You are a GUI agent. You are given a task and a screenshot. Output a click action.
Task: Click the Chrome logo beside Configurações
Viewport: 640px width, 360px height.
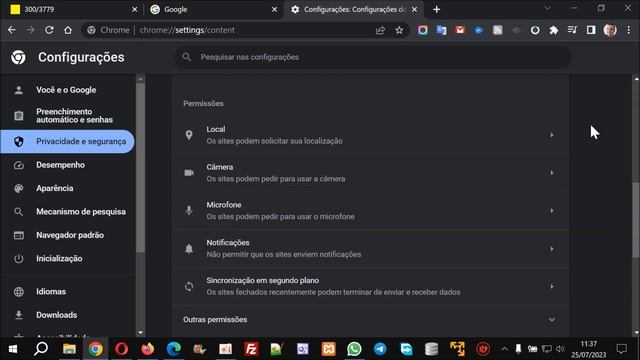tap(18, 57)
